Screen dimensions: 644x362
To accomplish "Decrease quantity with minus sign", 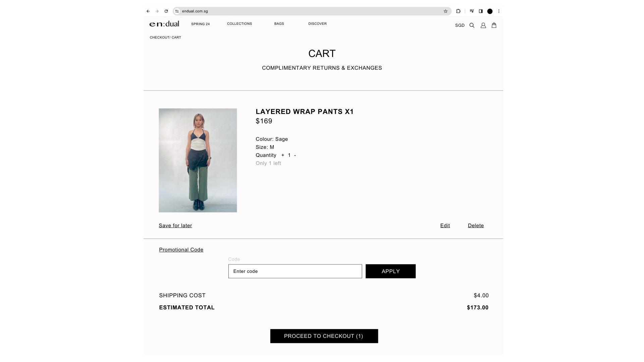I will click(295, 155).
